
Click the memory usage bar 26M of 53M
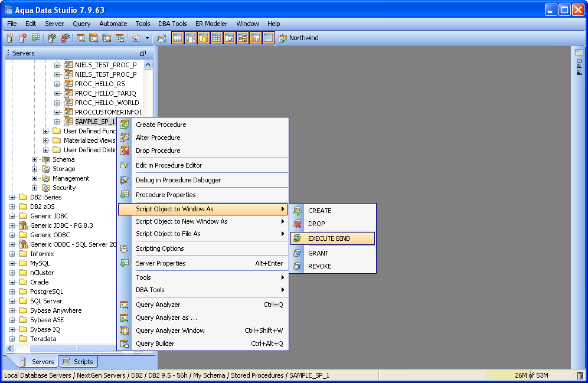531,375
